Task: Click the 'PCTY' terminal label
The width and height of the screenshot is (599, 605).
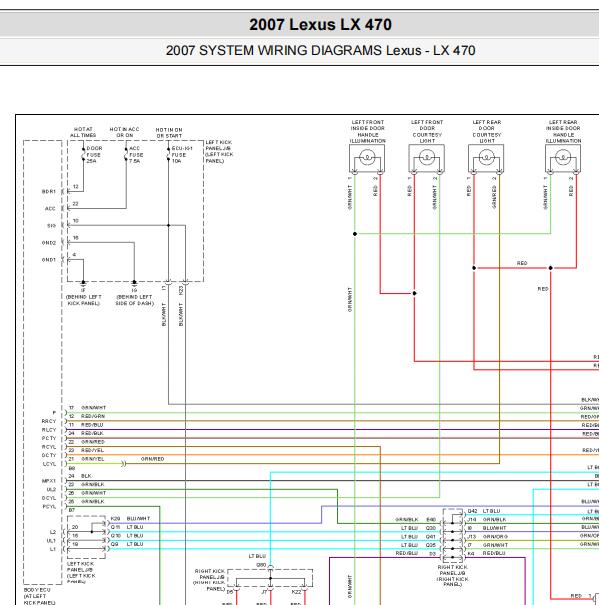Action: coord(49,438)
